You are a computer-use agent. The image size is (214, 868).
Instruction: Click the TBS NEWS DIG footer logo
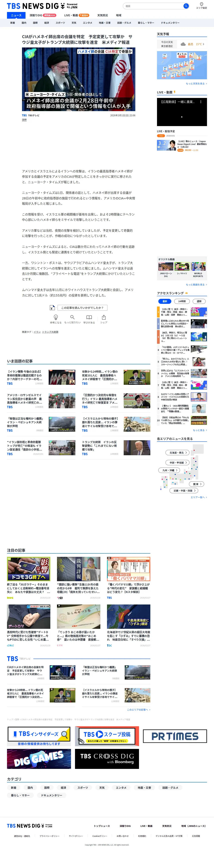[30, 826]
